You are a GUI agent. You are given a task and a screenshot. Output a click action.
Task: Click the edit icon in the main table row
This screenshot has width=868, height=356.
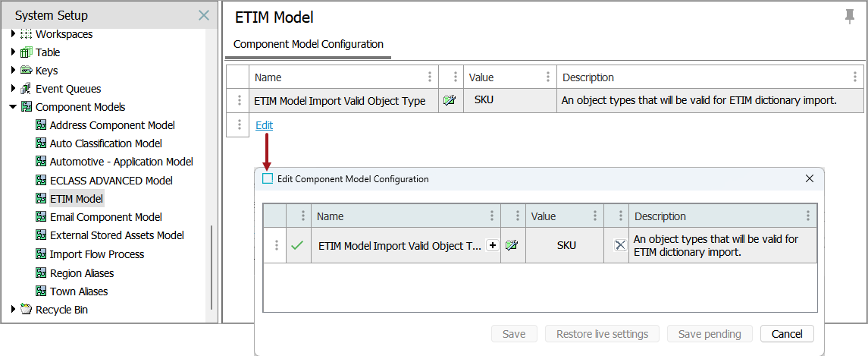[450, 100]
